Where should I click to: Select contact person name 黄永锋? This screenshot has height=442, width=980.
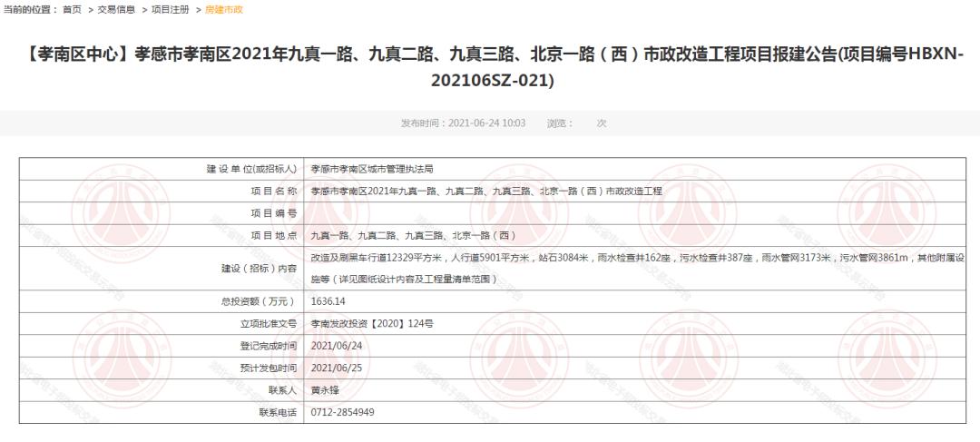pos(327,390)
